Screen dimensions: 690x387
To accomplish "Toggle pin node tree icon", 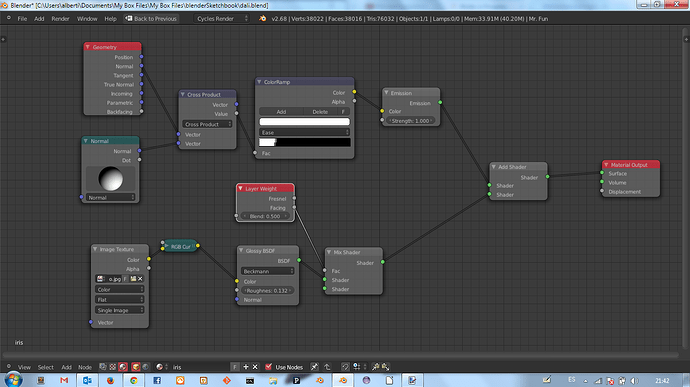I will pyautogui.click(x=314, y=367).
